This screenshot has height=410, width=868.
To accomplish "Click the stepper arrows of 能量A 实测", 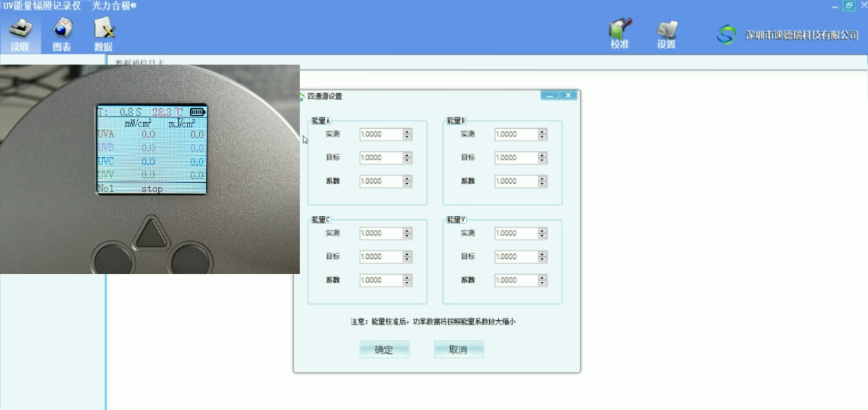I will point(407,135).
